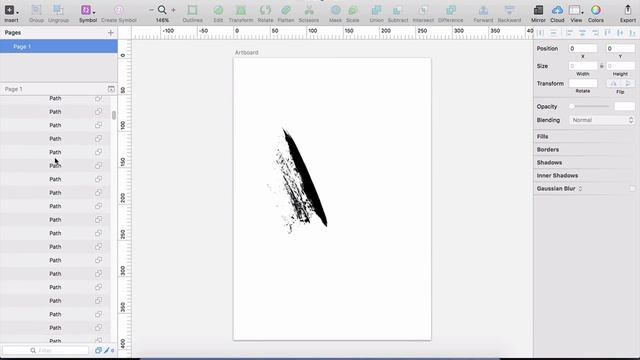Screen dimensions: 640x360
Task: Click the Position X input field
Action: point(583,49)
